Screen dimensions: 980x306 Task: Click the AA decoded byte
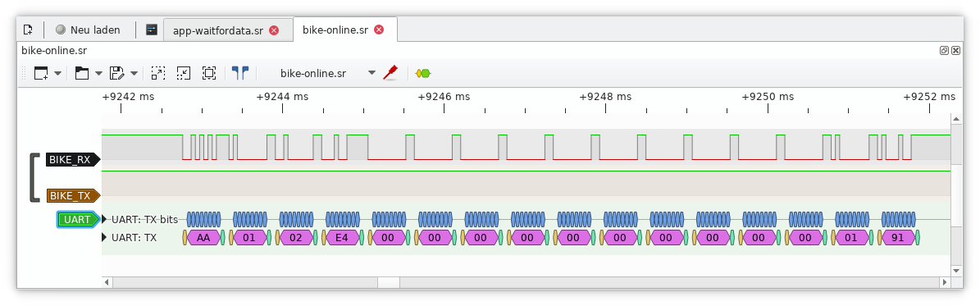203,238
